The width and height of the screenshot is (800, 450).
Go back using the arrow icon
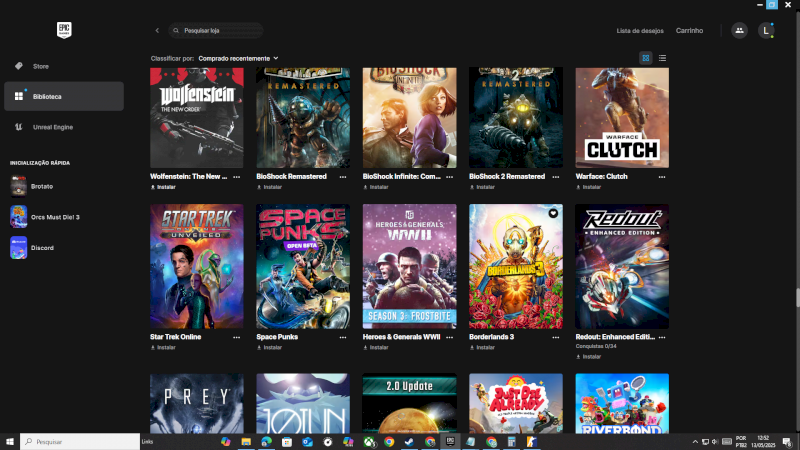click(157, 31)
